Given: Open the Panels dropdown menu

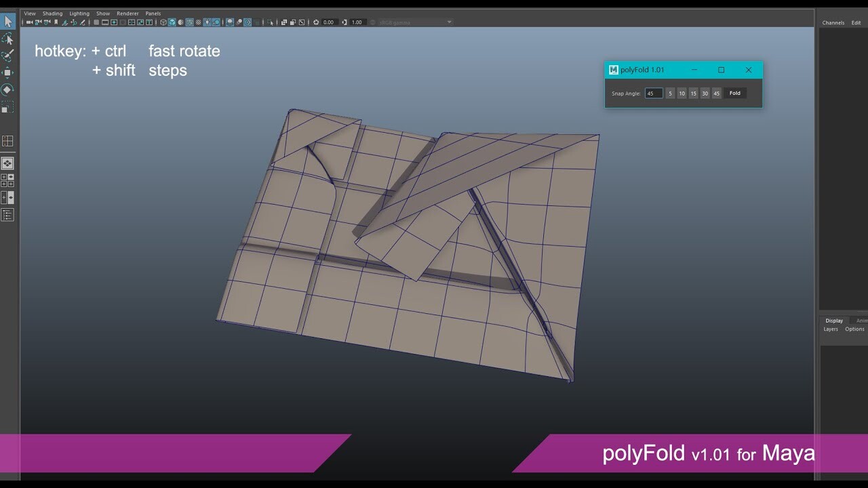Looking at the screenshot, I should (x=152, y=13).
